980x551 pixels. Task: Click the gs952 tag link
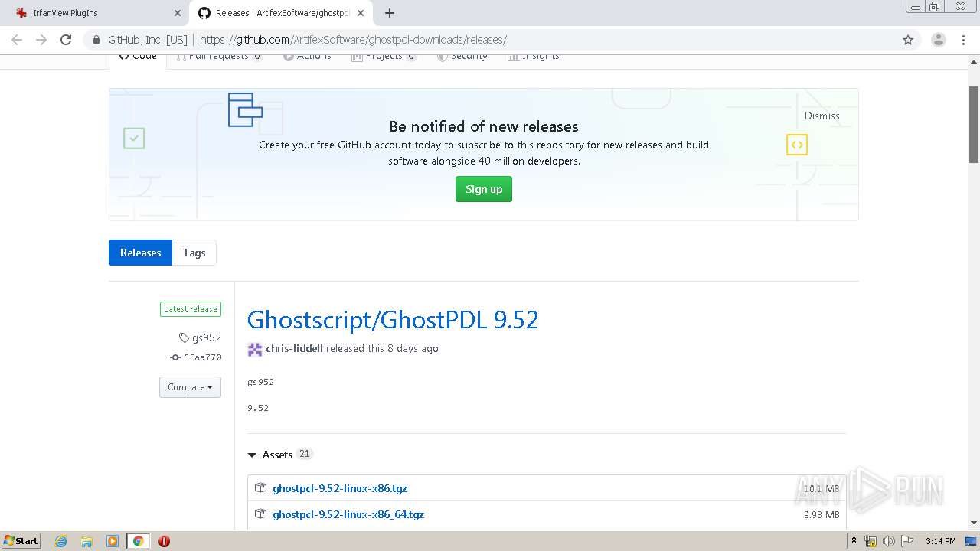207,337
